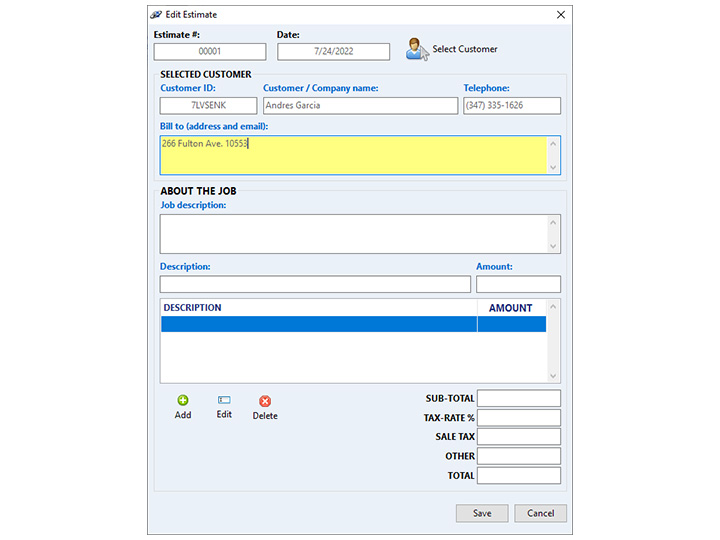
Task: Click the Select Customer icon
Action: click(417, 49)
